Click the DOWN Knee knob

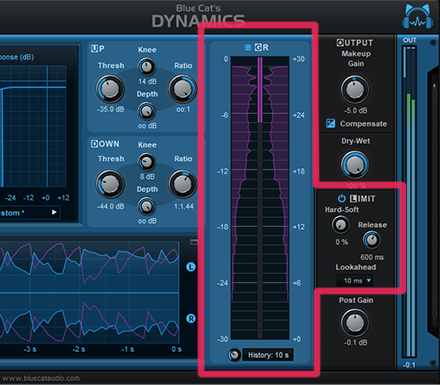pos(147,162)
